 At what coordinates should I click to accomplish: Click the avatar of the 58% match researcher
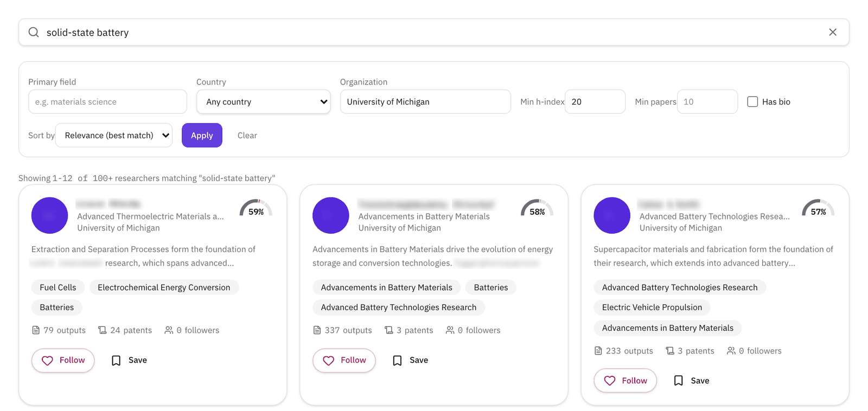pos(330,215)
